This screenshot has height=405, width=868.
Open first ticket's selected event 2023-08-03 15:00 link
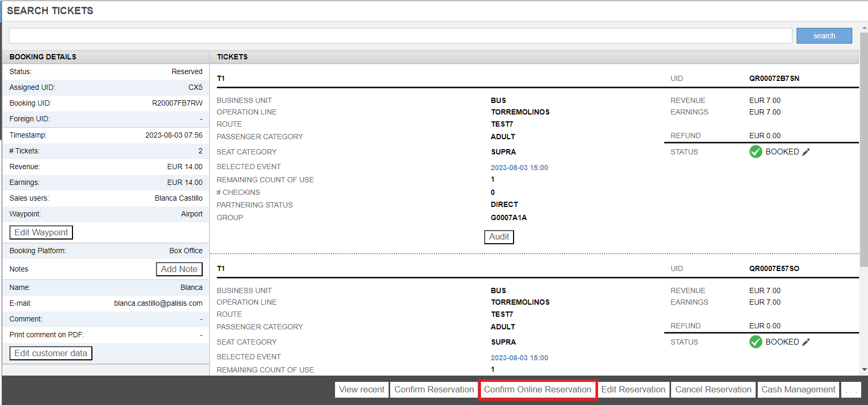(x=519, y=168)
